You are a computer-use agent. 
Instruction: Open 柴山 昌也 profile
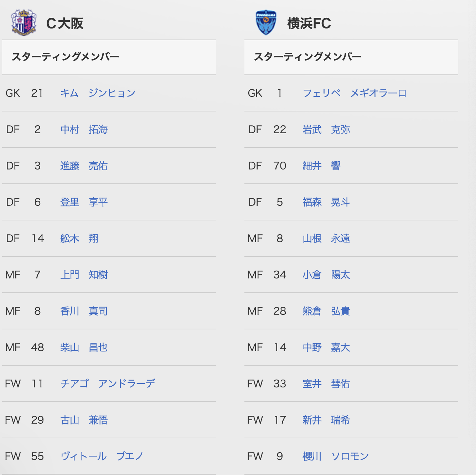coord(84,347)
